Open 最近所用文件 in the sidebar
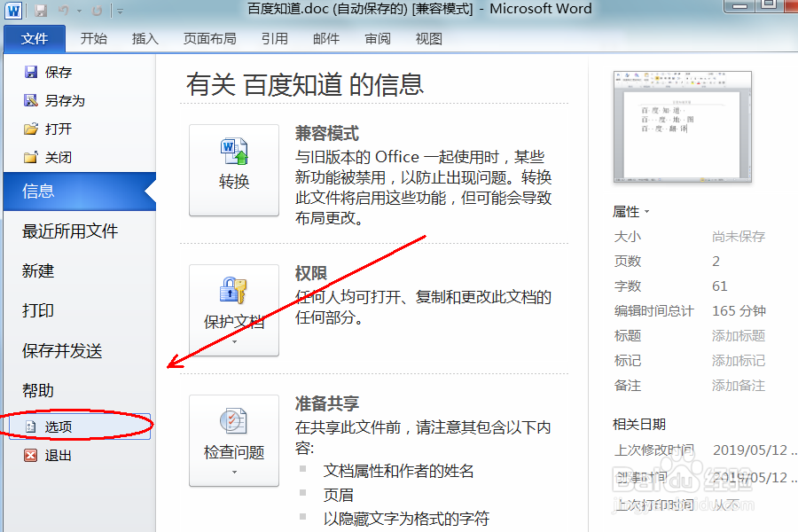Viewport: 798px width, 532px height. 70,231
